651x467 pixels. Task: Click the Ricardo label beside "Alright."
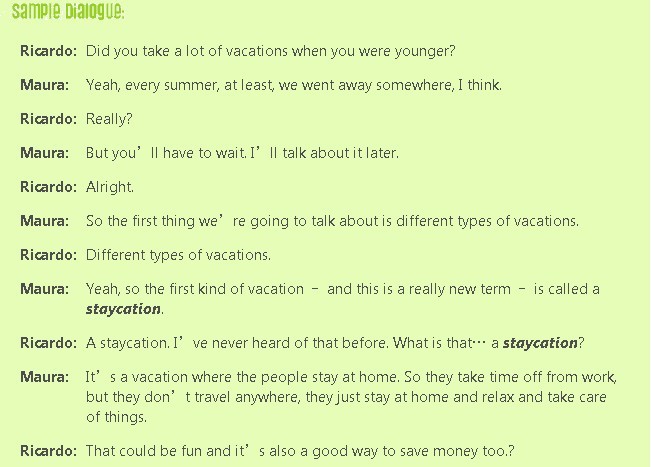pos(48,187)
